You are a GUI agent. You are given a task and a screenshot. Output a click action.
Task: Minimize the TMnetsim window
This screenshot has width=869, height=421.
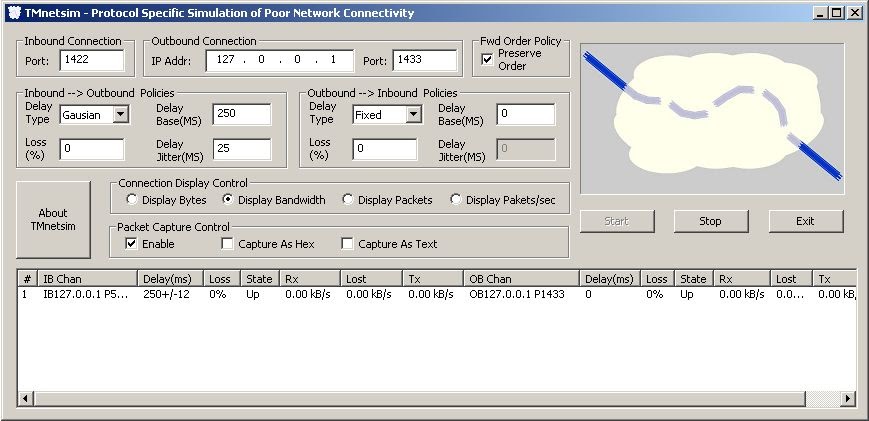click(821, 13)
